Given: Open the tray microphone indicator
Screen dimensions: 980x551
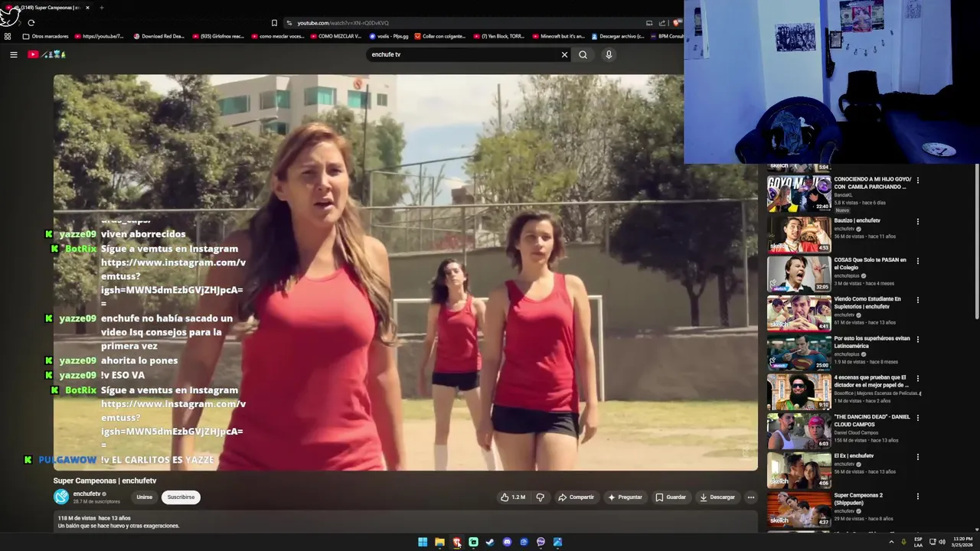Looking at the screenshot, I should [x=904, y=542].
